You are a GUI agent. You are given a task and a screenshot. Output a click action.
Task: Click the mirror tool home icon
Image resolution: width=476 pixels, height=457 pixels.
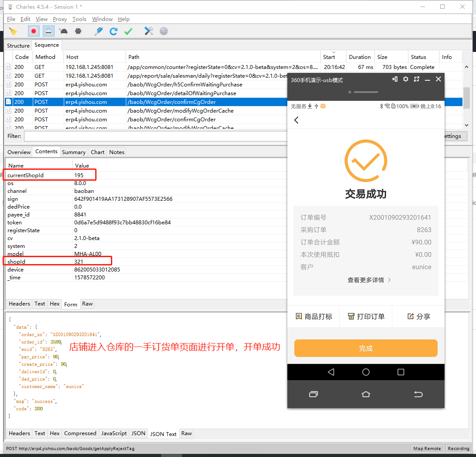point(366,394)
